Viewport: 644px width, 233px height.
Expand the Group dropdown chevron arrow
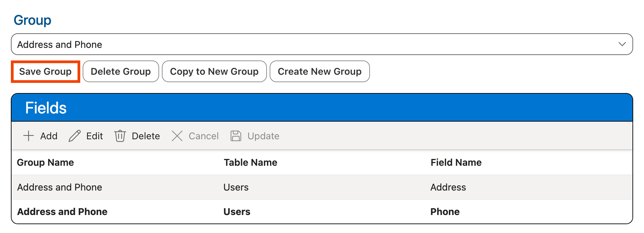tap(622, 44)
